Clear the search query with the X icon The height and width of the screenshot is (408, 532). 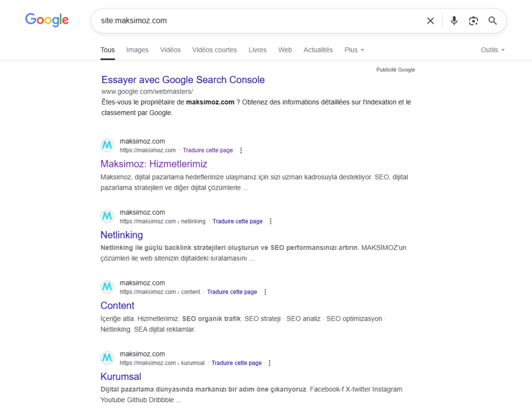click(x=430, y=21)
